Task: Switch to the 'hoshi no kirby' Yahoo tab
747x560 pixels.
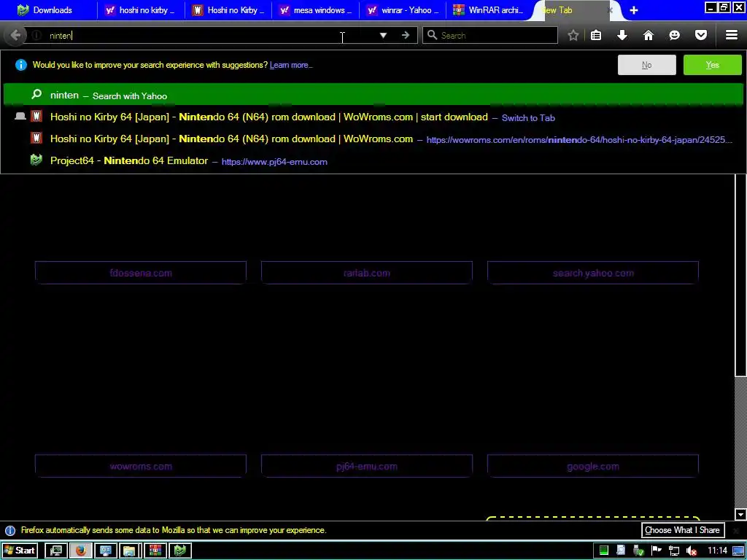Action: [141, 10]
